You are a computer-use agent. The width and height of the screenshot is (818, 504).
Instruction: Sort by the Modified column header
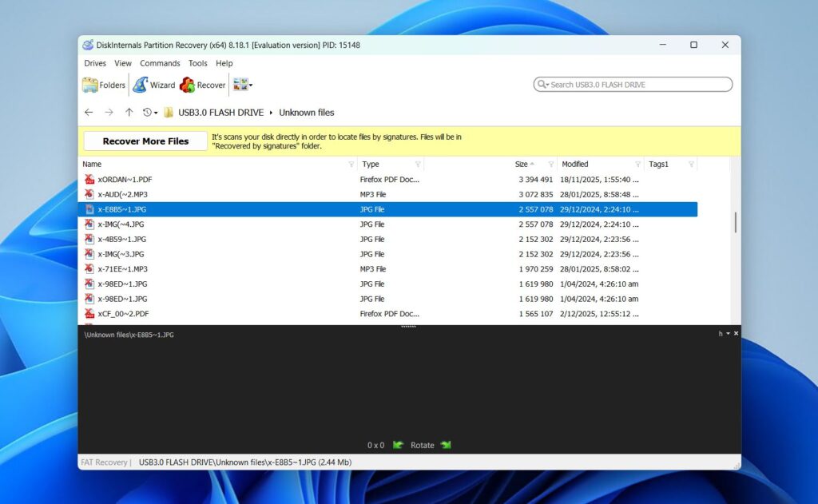[575, 164]
